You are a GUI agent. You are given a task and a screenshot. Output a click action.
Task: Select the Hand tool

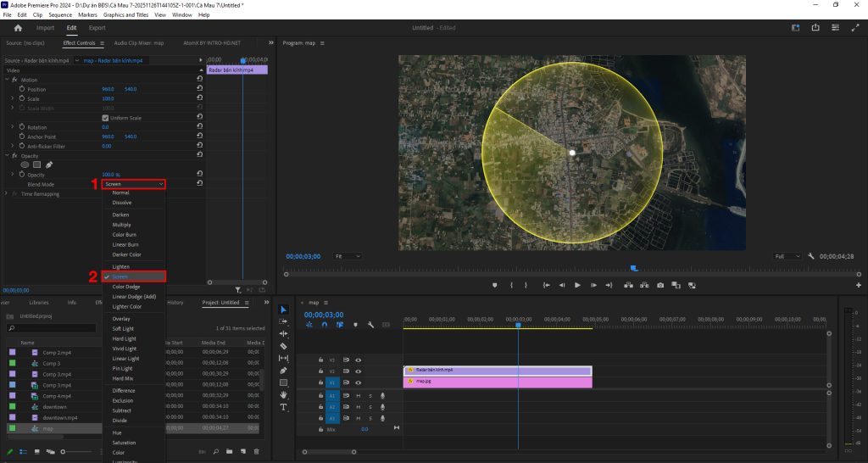click(284, 395)
